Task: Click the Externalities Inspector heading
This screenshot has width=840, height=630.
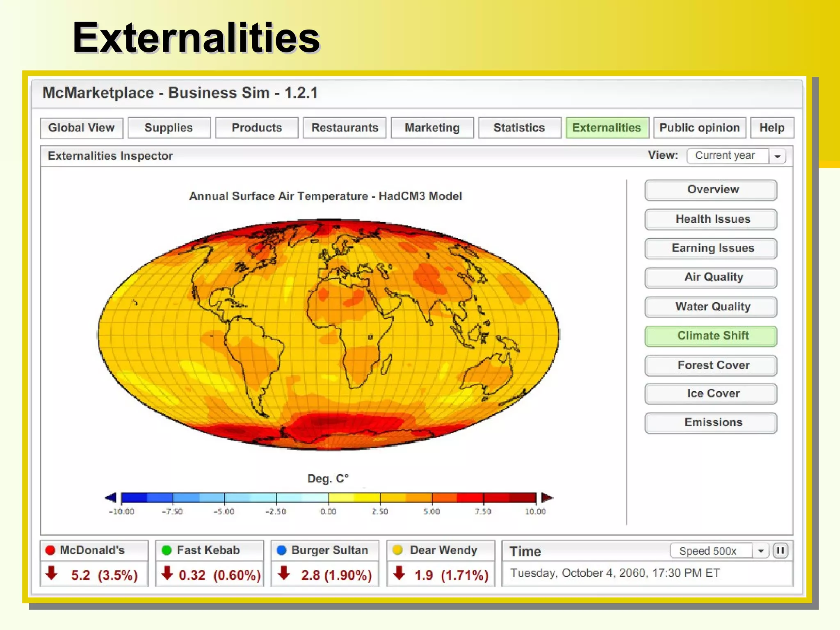Action: (110, 156)
